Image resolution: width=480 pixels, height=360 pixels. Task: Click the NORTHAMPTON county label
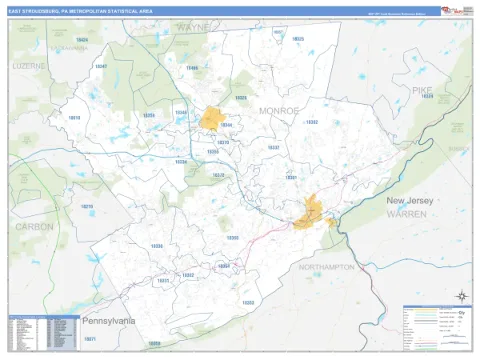[327, 267]
